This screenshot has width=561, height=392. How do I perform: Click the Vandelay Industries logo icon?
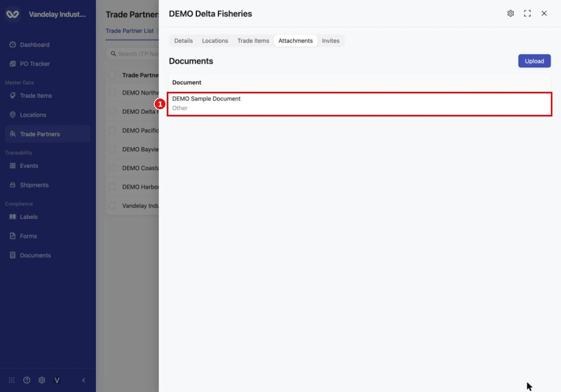[x=12, y=14]
